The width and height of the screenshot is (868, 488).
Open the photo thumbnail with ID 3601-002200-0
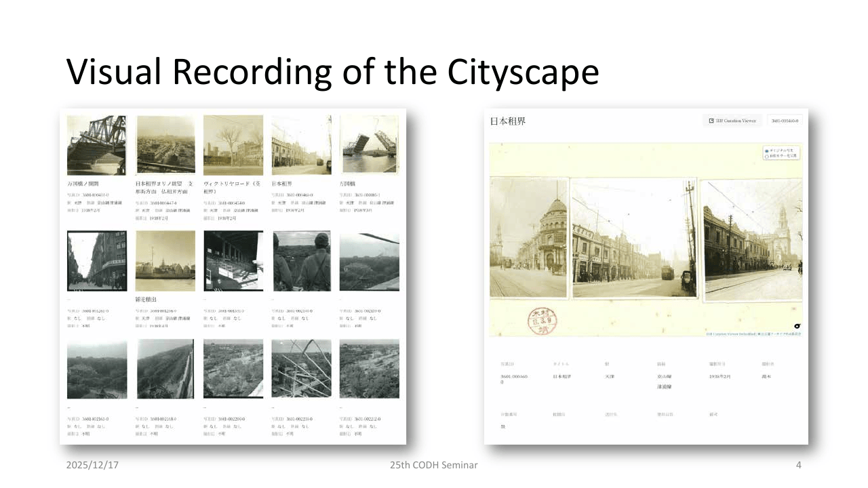[233, 369]
